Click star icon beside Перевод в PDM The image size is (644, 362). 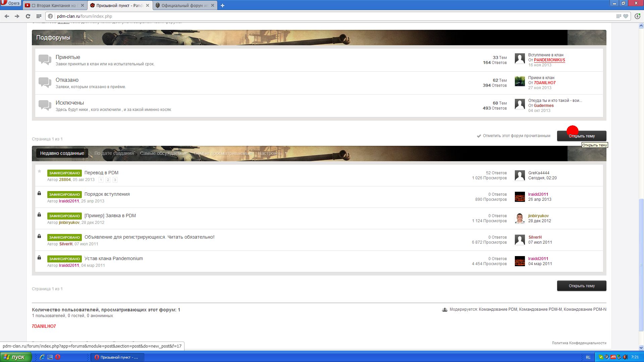coord(39,171)
